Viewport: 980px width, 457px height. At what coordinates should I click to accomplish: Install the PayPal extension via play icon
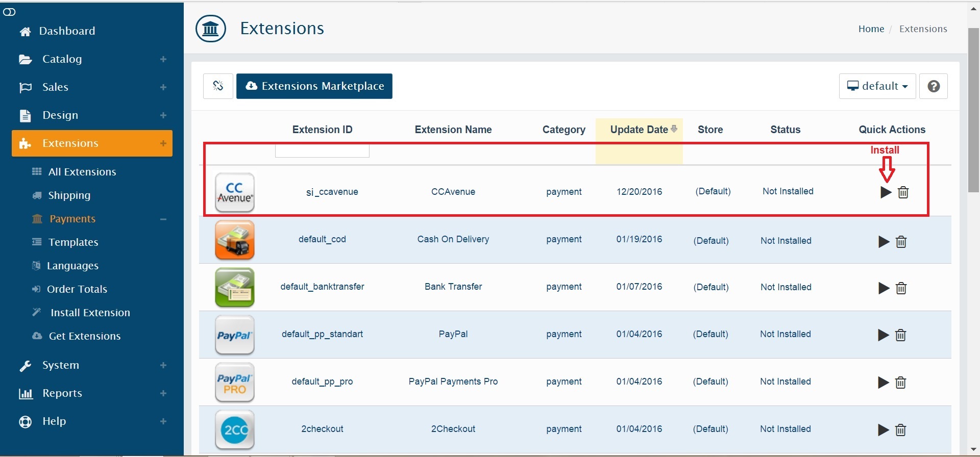click(x=883, y=335)
